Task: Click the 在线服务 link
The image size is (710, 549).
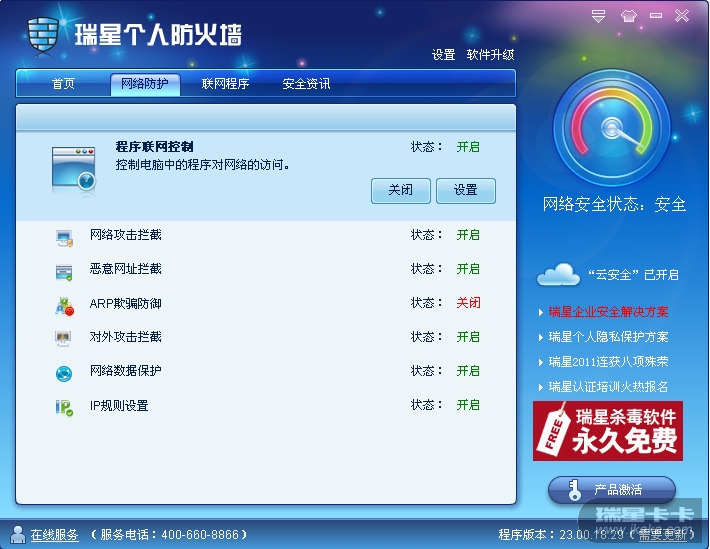Action: [x=54, y=535]
